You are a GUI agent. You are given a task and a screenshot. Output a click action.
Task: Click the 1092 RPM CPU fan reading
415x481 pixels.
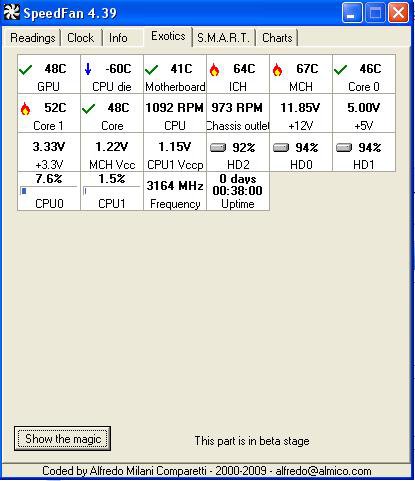tap(175, 108)
